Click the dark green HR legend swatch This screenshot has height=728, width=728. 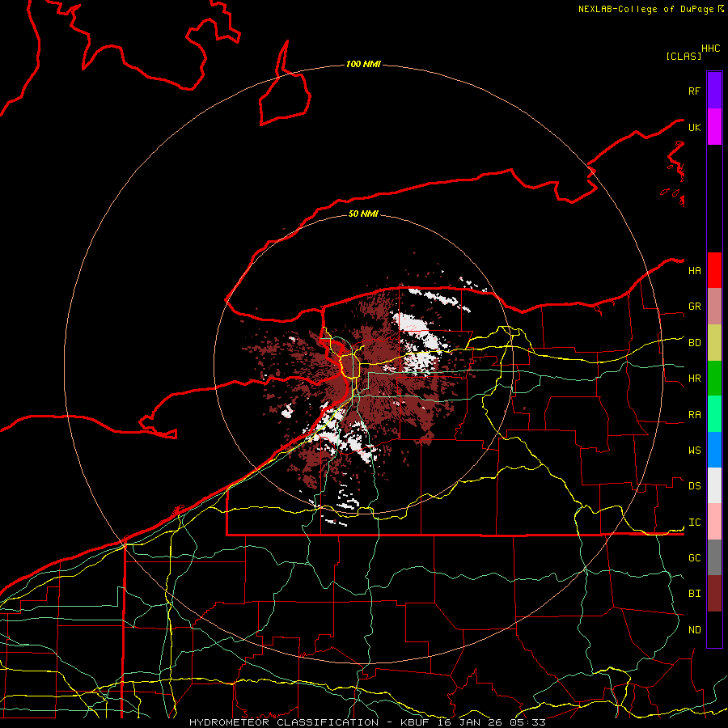tap(714, 378)
